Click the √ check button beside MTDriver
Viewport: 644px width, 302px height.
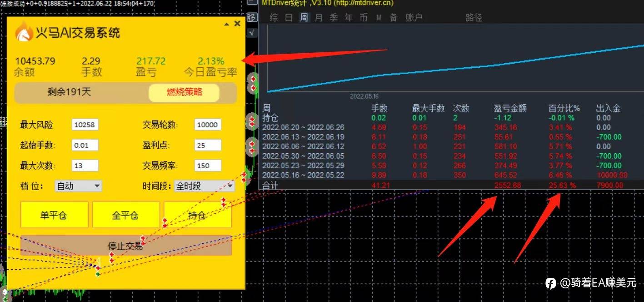pyautogui.click(x=252, y=33)
